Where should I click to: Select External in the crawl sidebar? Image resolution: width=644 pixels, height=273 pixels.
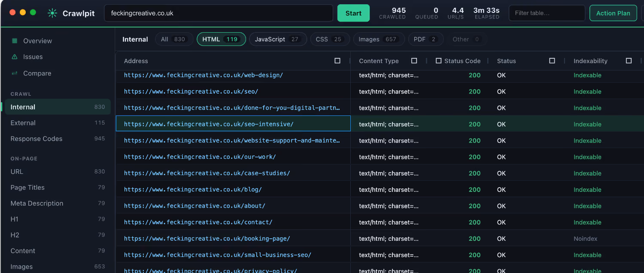[58, 123]
